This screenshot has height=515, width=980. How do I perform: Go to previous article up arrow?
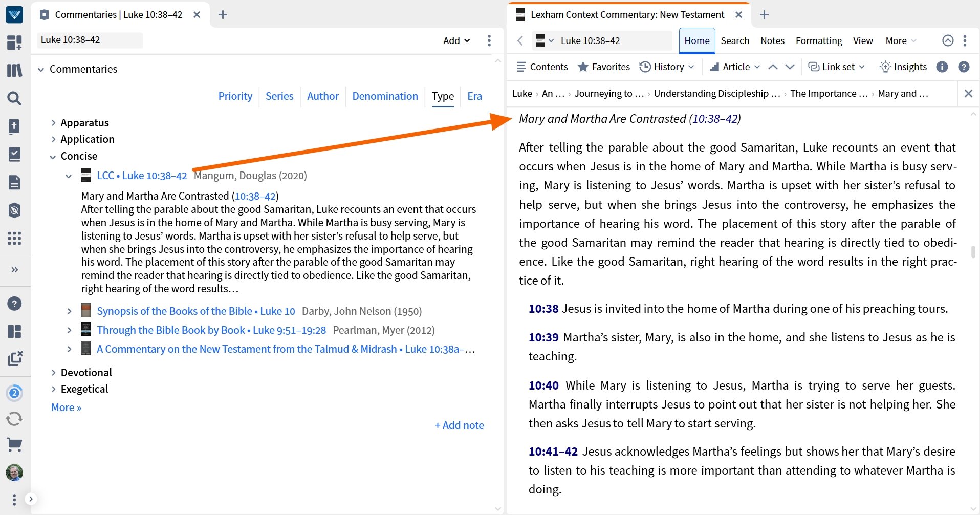click(773, 67)
